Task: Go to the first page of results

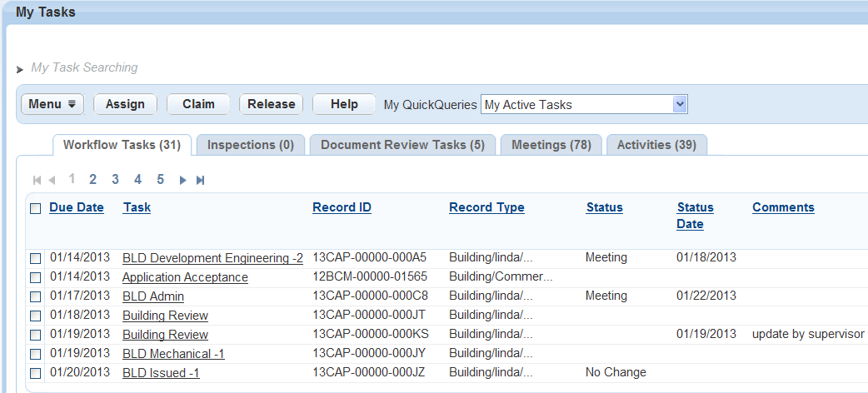Action: 36,180
